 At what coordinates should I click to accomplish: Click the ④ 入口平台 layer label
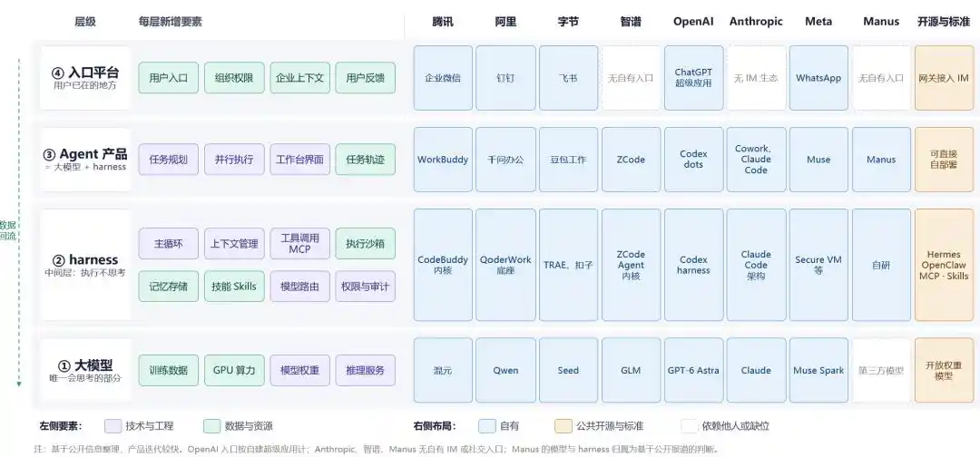85,77
